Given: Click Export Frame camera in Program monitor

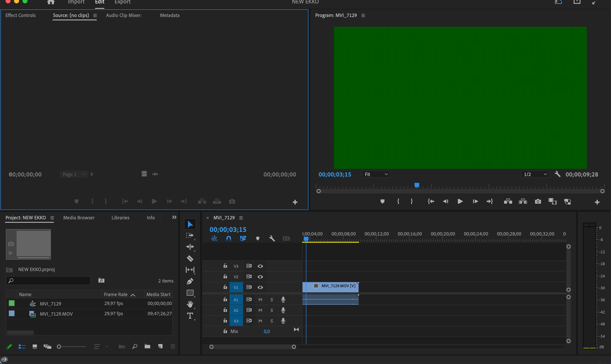Looking at the screenshot, I should [x=538, y=201].
